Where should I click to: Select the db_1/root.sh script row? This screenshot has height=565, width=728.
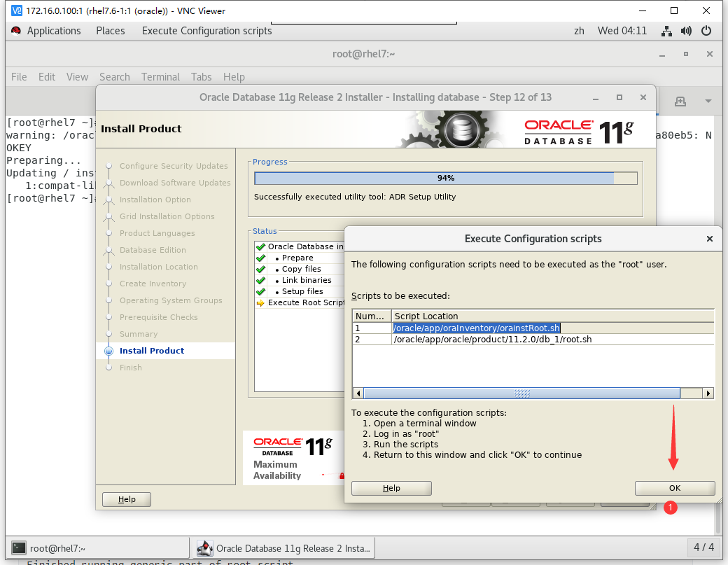point(533,340)
